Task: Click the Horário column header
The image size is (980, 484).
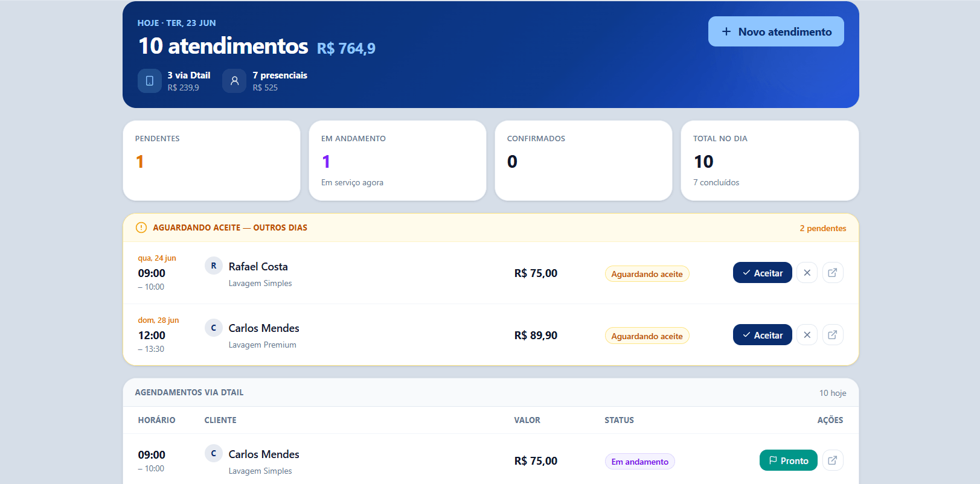Action: click(156, 420)
